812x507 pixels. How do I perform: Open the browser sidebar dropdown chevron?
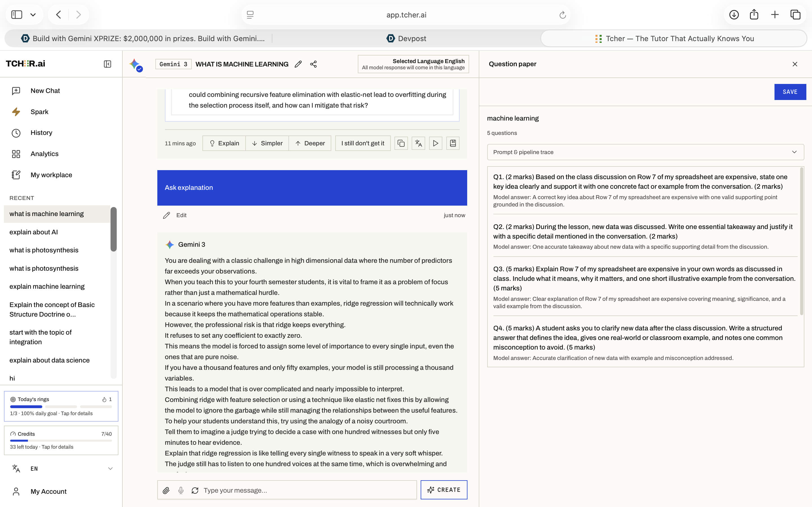pyautogui.click(x=33, y=15)
